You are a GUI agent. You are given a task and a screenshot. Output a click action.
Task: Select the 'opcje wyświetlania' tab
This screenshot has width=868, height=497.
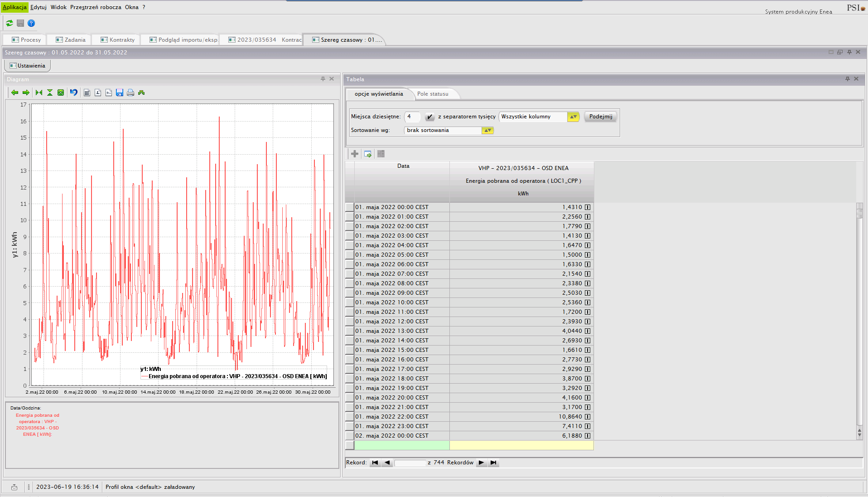pos(379,94)
